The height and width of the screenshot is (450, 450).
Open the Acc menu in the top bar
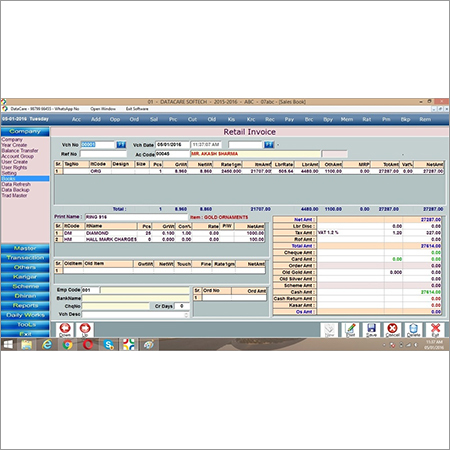[x=76, y=119]
